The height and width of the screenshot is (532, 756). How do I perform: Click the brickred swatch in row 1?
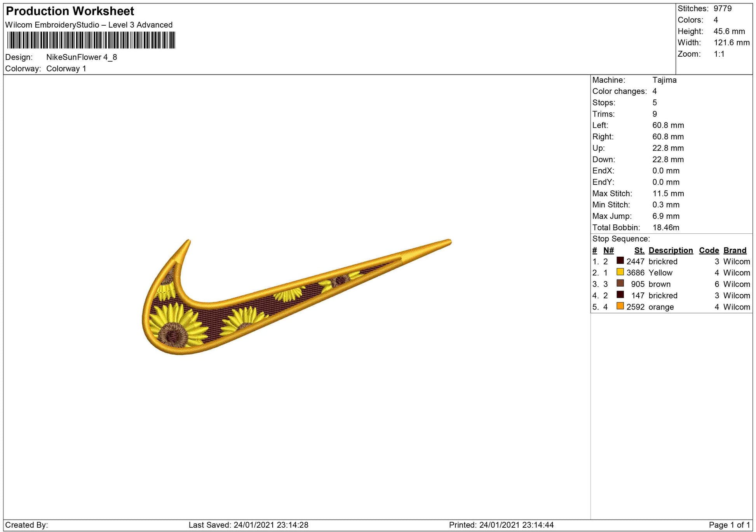click(x=620, y=261)
